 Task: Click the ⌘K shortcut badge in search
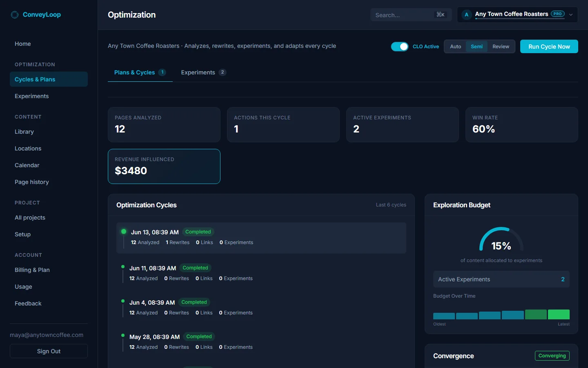441,15
